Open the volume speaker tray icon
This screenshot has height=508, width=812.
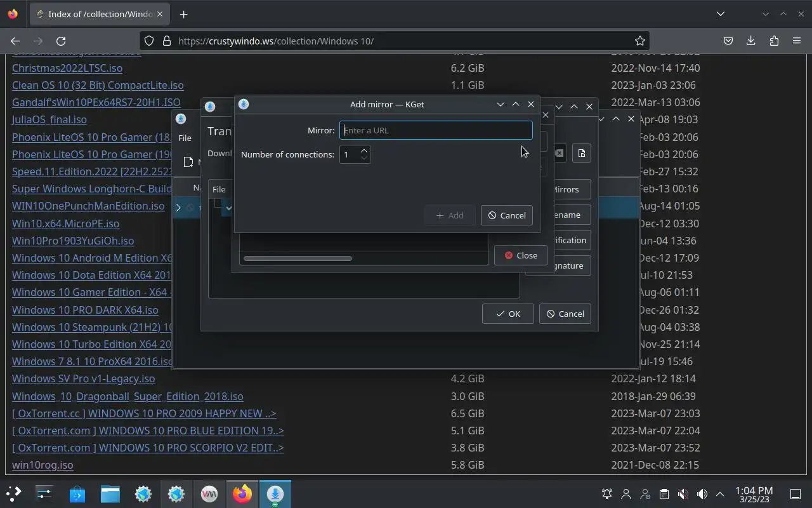[x=702, y=493]
